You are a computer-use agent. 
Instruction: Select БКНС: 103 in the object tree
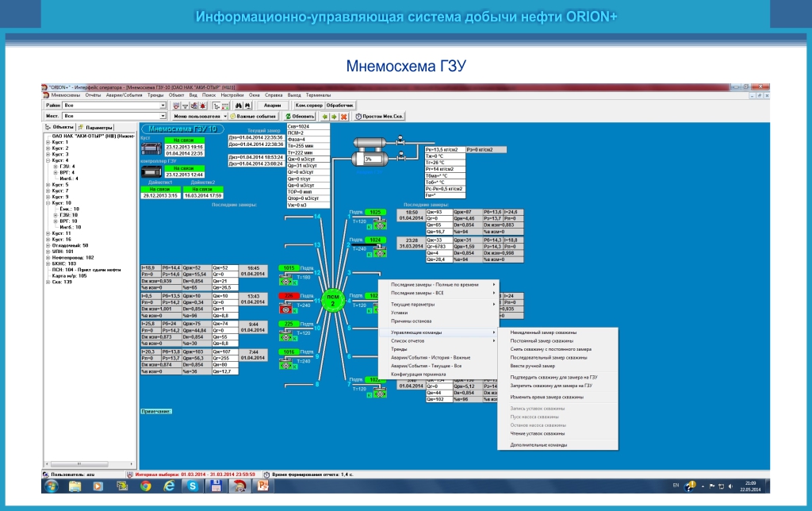(63, 263)
